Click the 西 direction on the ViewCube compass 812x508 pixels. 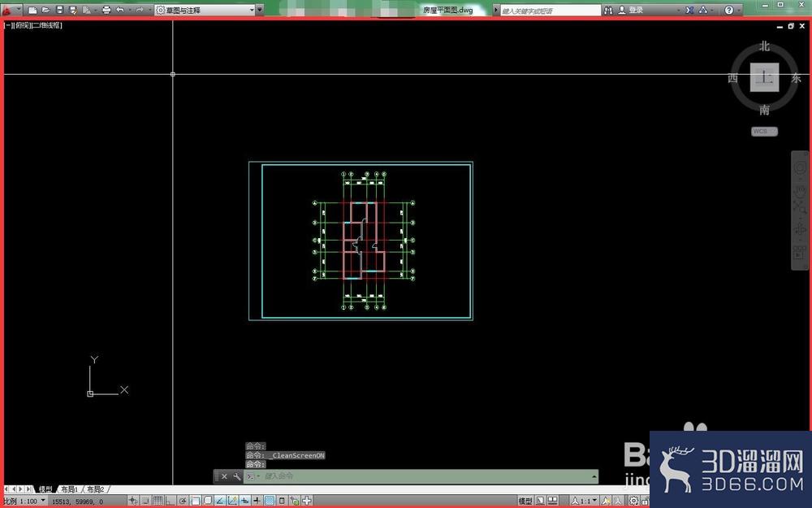[x=732, y=78]
